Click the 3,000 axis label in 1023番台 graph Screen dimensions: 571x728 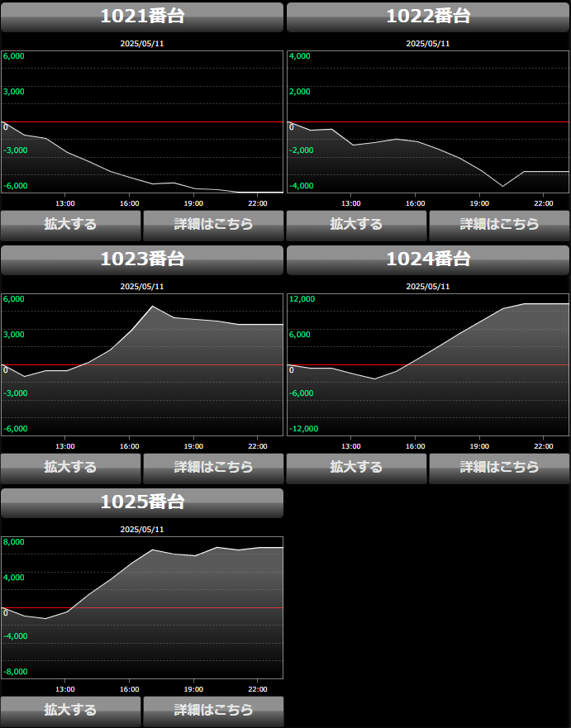pyautogui.click(x=14, y=335)
